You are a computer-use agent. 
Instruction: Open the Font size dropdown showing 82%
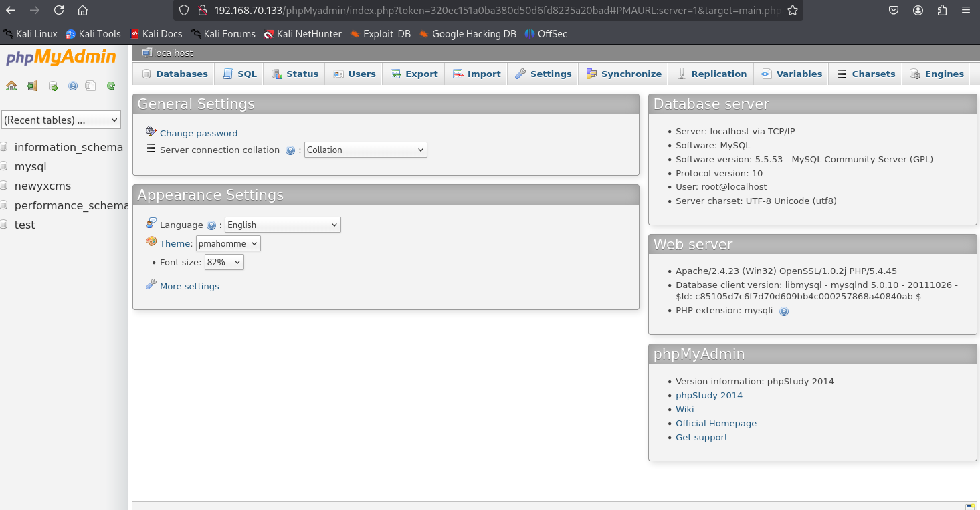point(224,262)
